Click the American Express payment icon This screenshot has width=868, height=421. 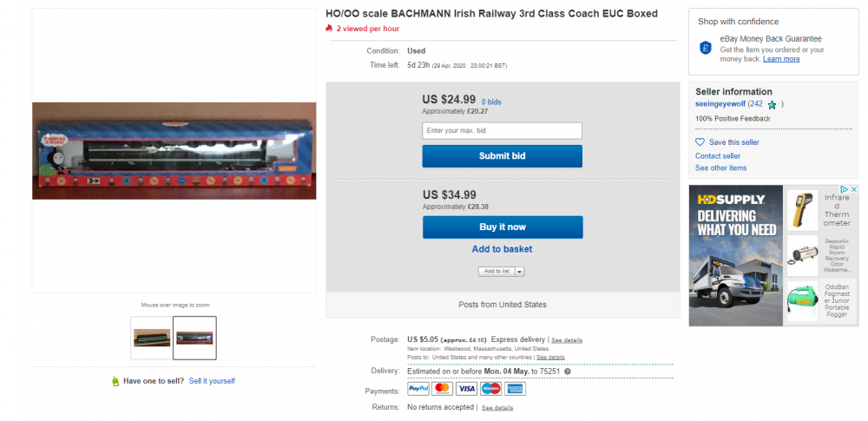click(x=516, y=389)
